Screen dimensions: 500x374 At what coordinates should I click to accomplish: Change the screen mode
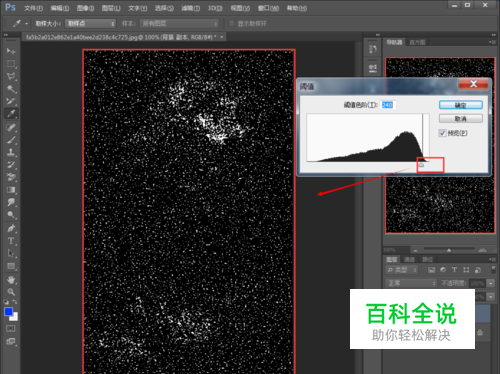pos(11,341)
